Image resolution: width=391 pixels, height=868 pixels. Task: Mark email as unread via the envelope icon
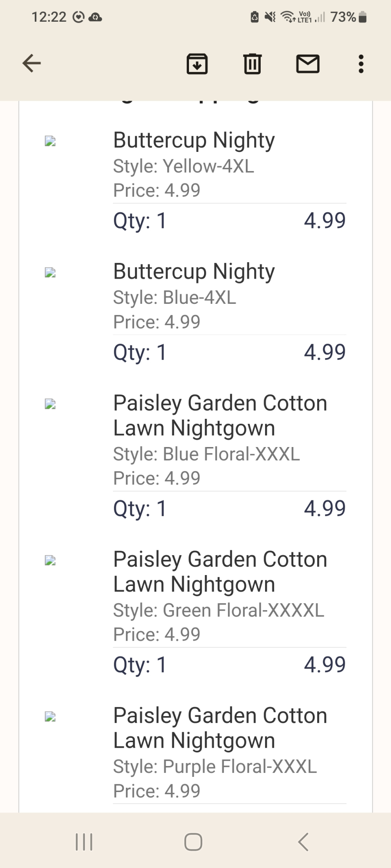[x=308, y=64]
